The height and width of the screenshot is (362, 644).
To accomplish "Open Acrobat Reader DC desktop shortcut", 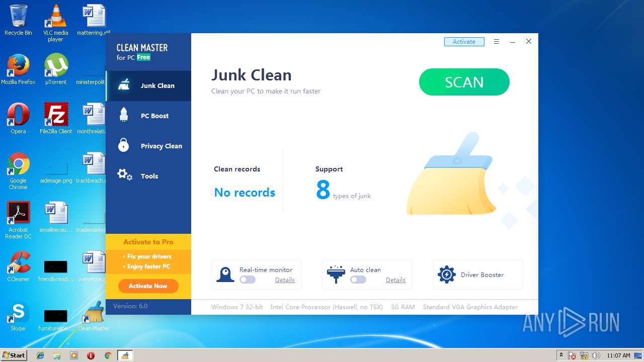I will coord(18,220).
